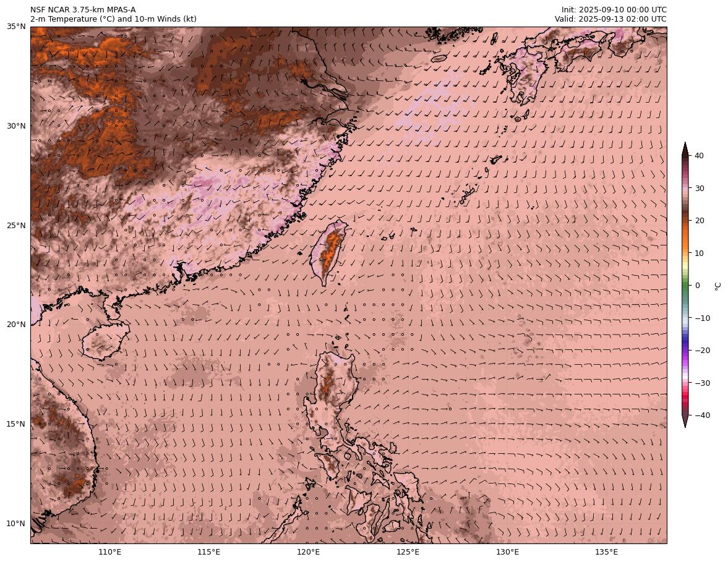
Task: Click the '2-m Temperature (°C) and 10-m Winds' subtitle
Action: 113,19
